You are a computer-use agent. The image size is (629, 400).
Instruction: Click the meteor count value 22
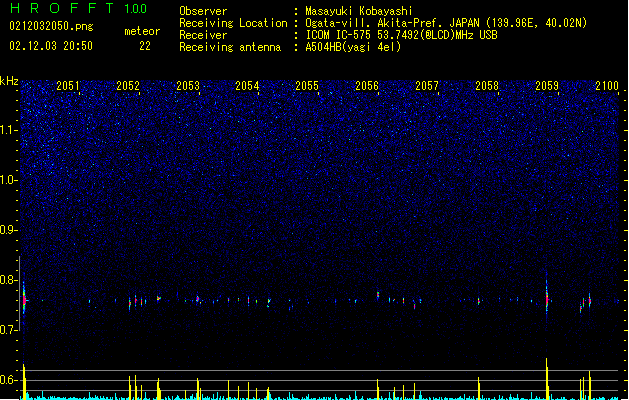[x=145, y=46]
